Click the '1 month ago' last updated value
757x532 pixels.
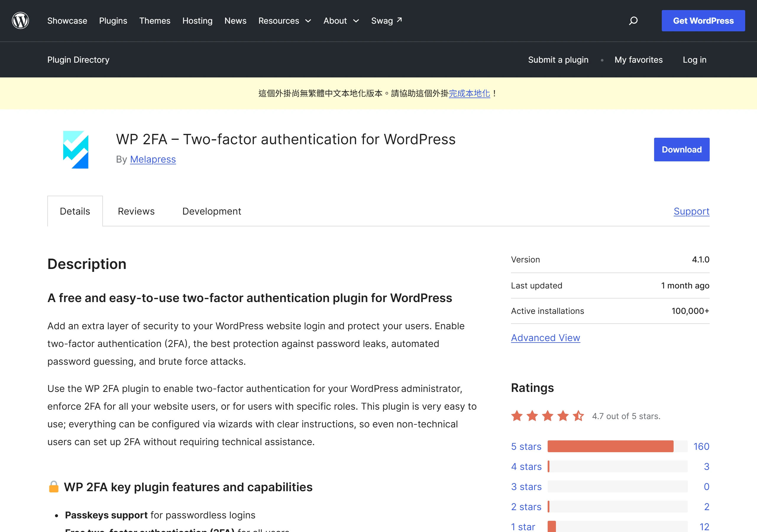[685, 286]
